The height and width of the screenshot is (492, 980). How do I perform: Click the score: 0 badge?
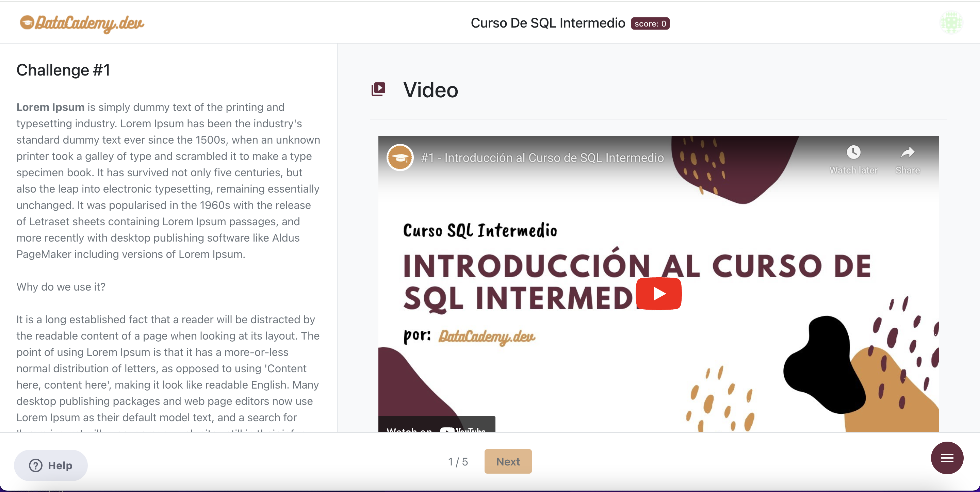(650, 23)
